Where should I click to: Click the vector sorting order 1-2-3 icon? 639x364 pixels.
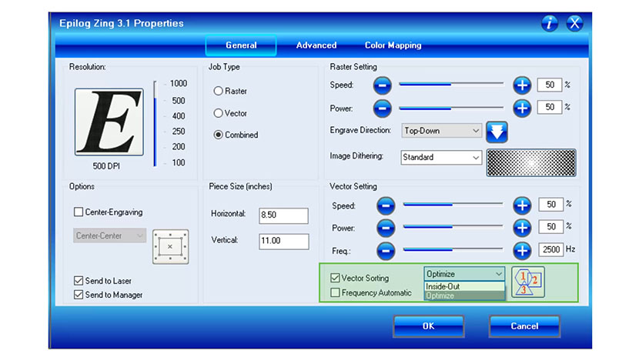coord(527,282)
